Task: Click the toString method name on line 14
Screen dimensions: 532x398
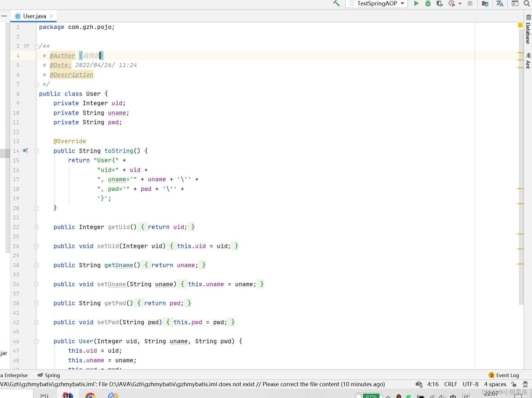Action: click(119, 151)
